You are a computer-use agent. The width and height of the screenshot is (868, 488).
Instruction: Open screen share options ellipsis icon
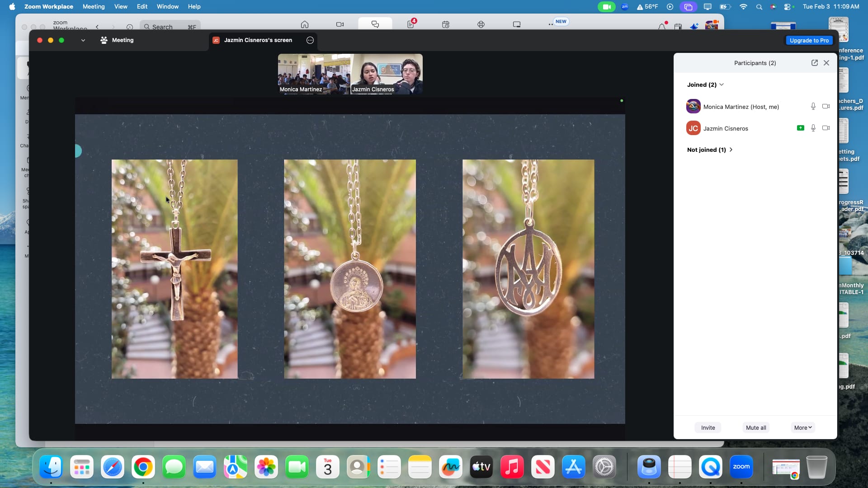(x=310, y=40)
